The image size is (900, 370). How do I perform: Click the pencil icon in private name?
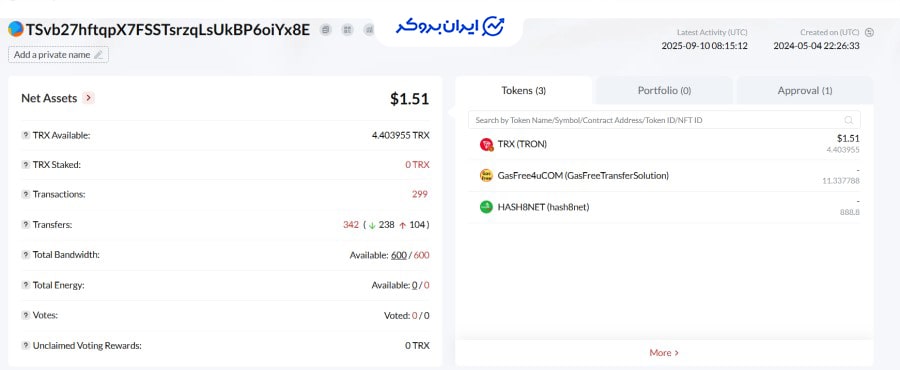coord(98,54)
